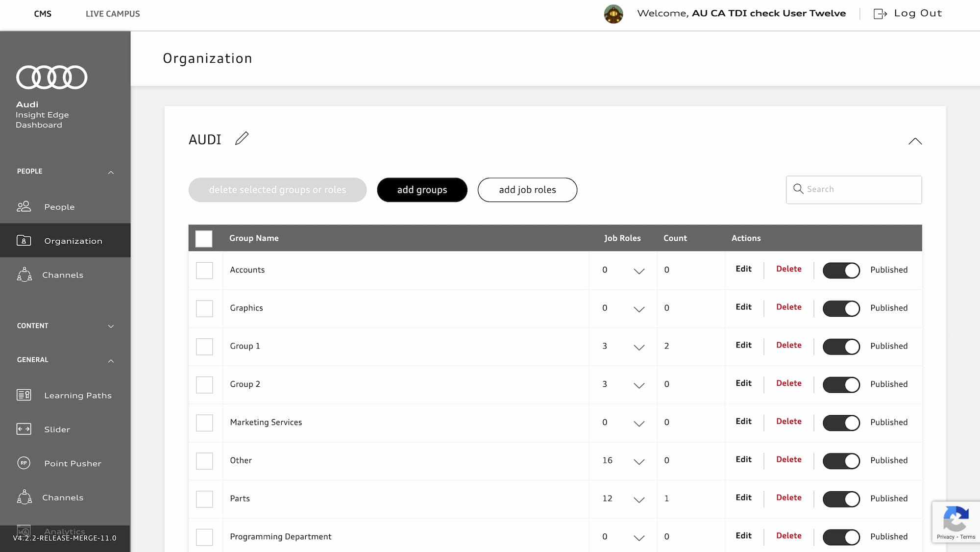Check the Graphics row checkbox
The width and height of the screenshot is (980, 552).
pyautogui.click(x=204, y=308)
